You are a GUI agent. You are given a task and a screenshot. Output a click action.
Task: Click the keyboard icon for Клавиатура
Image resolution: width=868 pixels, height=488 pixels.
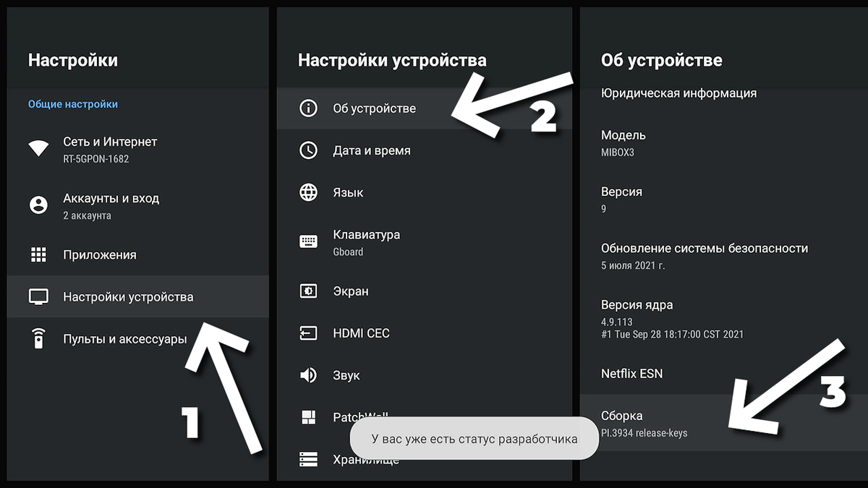point(310,240)
